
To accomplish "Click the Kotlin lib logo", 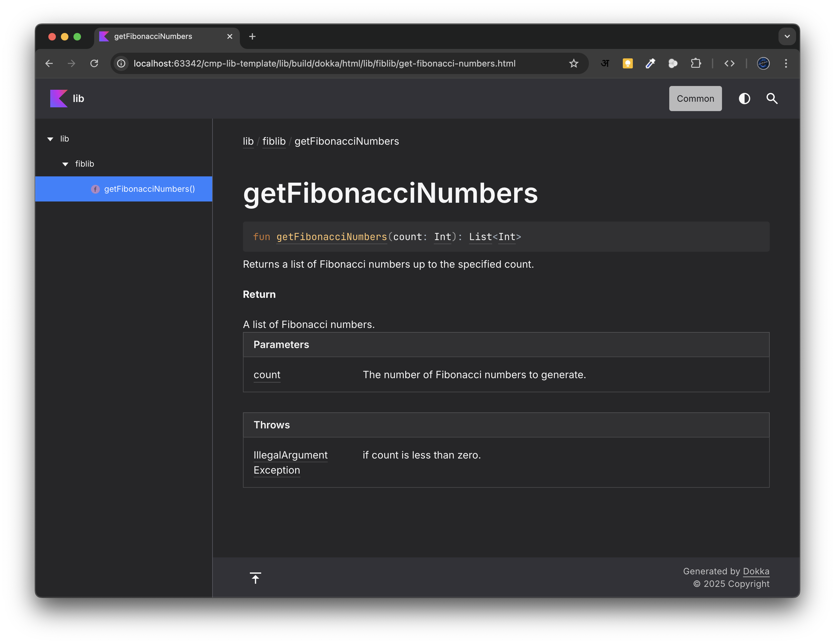I will coord(58,98).
